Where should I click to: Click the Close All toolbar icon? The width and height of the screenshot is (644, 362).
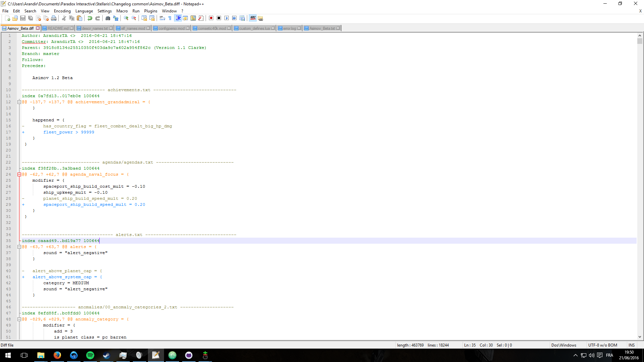tap(46, 18)
